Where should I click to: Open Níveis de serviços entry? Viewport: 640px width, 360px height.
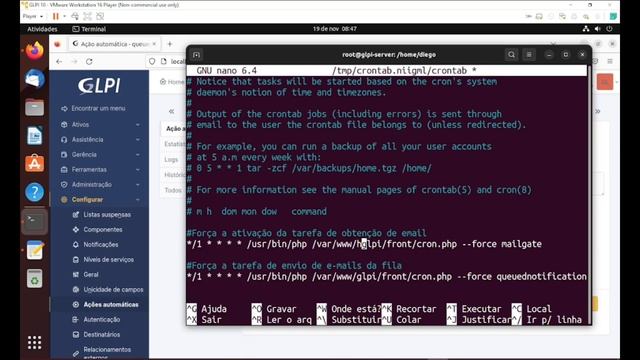(108, 260)
